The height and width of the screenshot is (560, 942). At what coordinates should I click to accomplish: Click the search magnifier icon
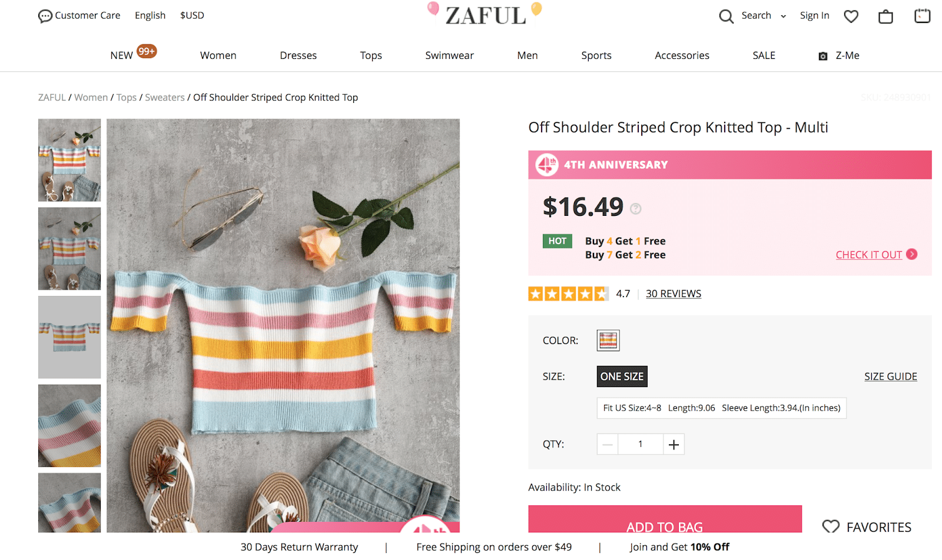[x=726, y=16]
